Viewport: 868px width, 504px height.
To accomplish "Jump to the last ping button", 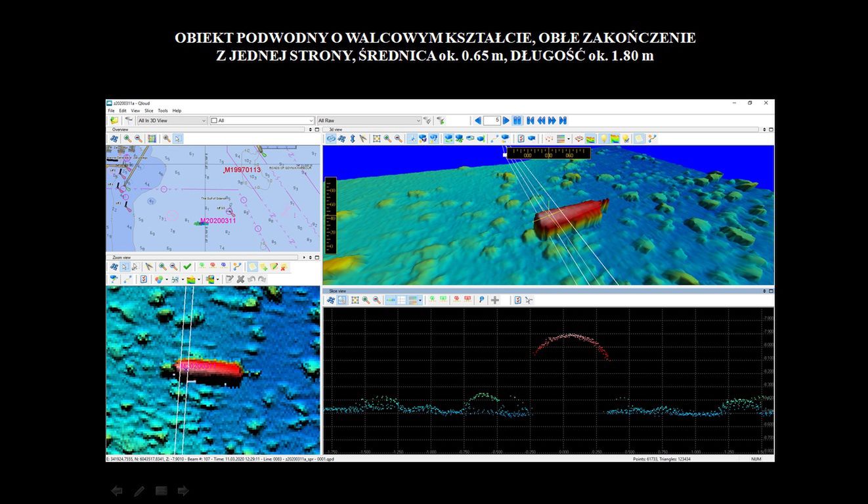I will (563, 120).
